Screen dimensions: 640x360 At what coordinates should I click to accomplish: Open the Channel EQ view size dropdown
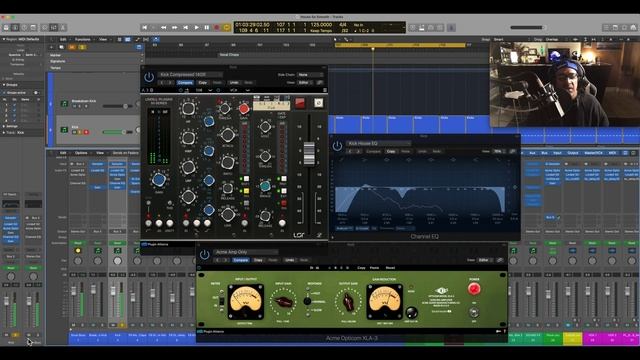tap(498, 151)
